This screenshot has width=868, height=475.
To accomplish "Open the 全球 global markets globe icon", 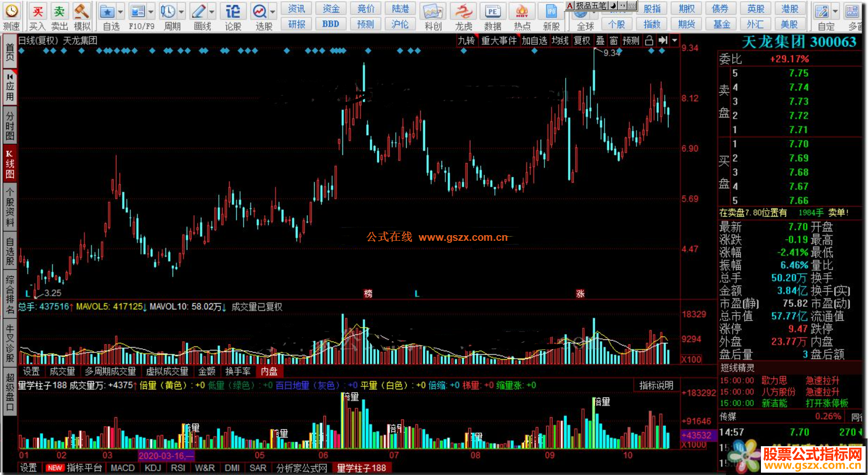I will [x=581, y=14].
